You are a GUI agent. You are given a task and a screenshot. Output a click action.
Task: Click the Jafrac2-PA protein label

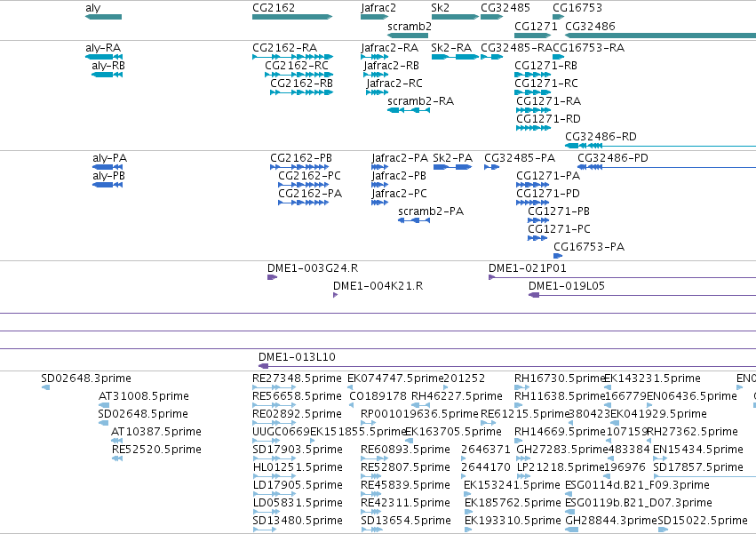[x=400, y=158]
